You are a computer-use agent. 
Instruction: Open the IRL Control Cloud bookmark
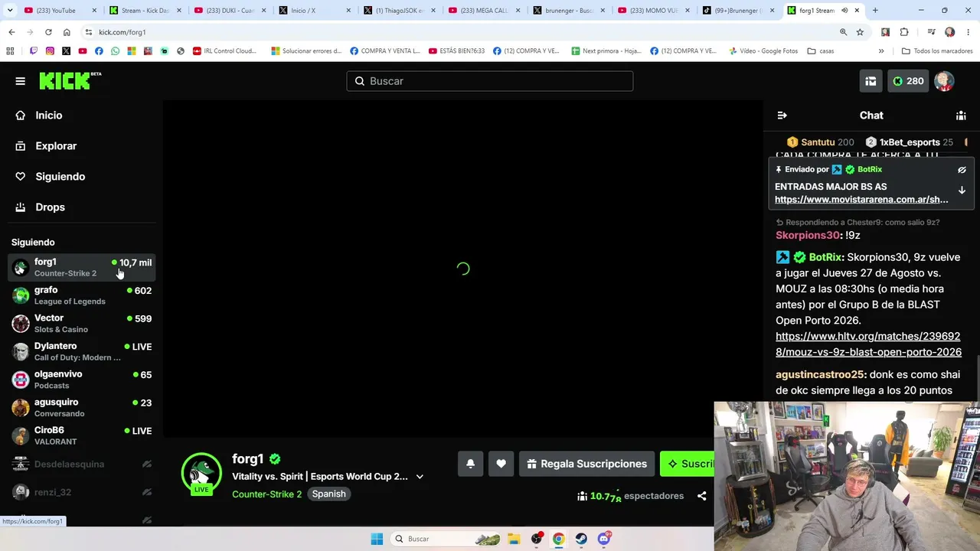pyautogui.click(x=224, y=51)
